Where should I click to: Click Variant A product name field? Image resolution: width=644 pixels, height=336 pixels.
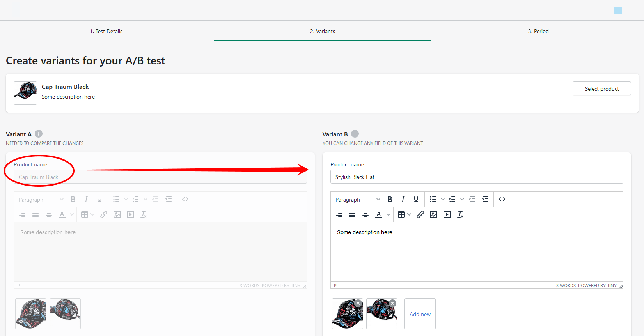coord(160,177)
